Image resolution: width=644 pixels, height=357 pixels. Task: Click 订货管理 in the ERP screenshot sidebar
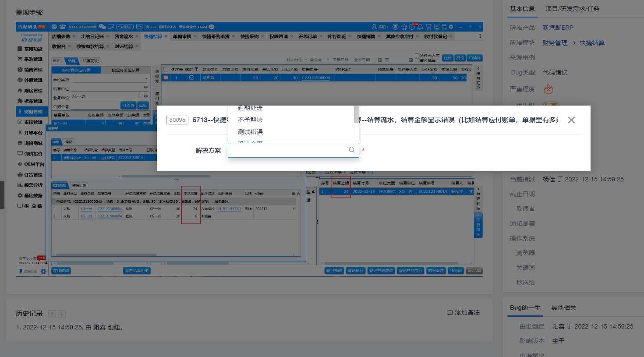[x=30, y=175]
